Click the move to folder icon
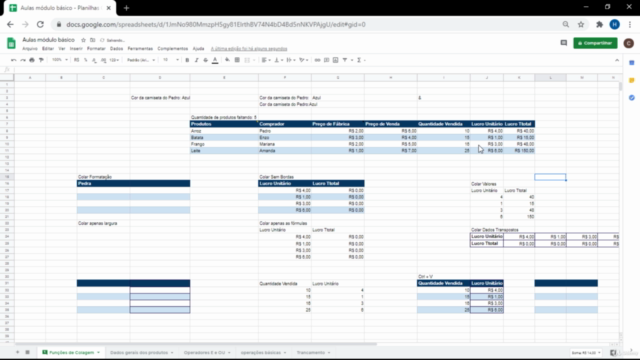The image size is (640, 360). tap(93, 40)
